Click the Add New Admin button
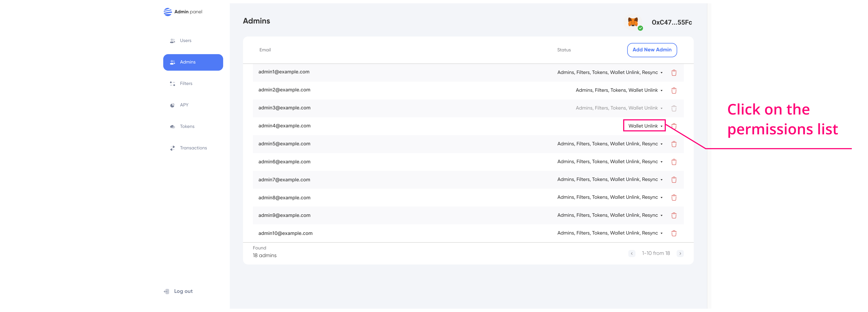 [652, 50]
